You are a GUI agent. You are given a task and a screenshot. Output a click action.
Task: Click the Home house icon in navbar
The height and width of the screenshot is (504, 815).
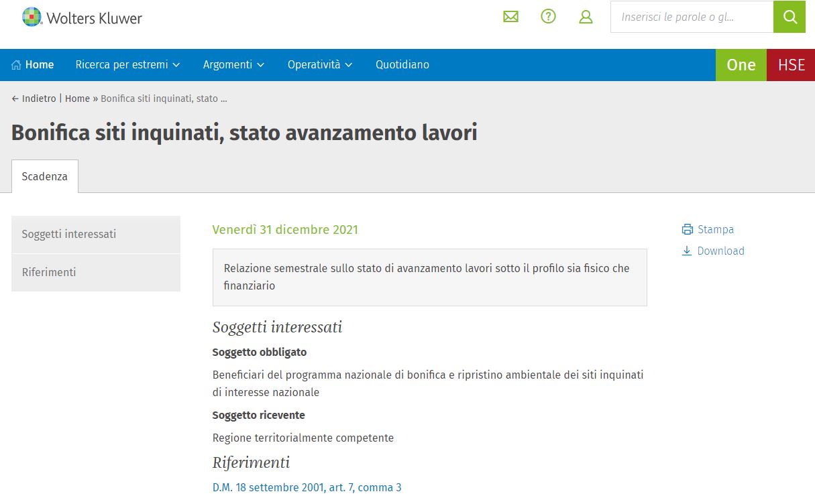17,65
